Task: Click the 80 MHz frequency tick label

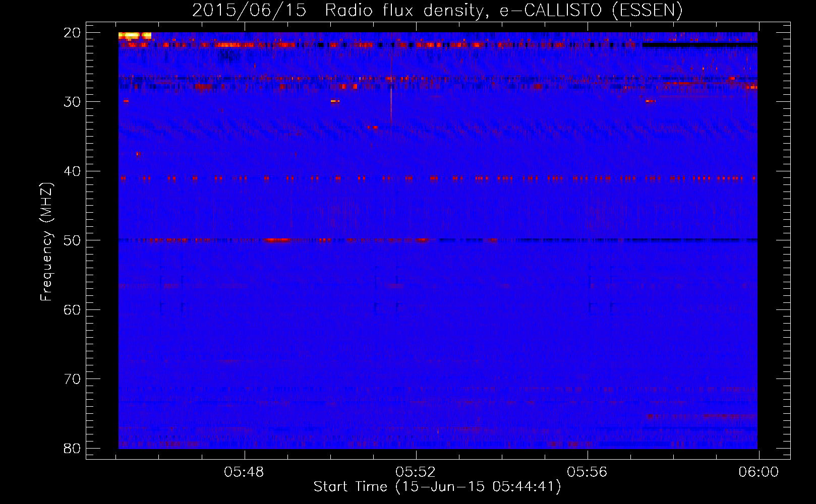Action: coord(72,448)
